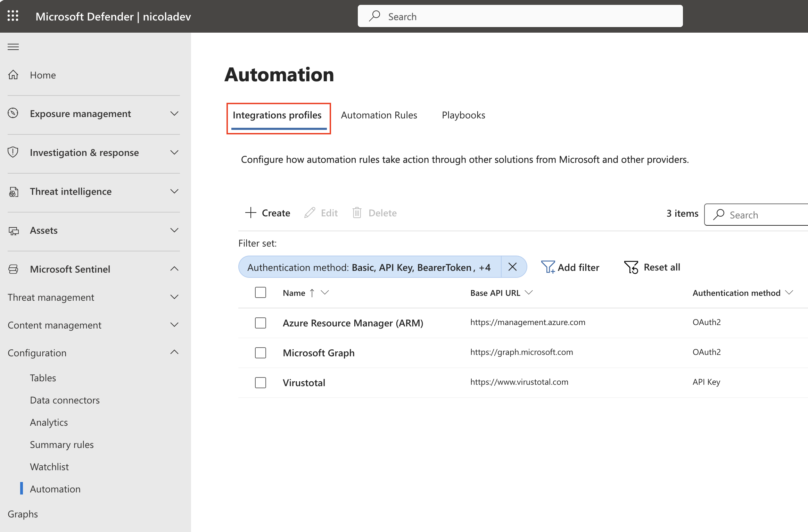Open the Base API URL column dropdown

pos(529,293)
